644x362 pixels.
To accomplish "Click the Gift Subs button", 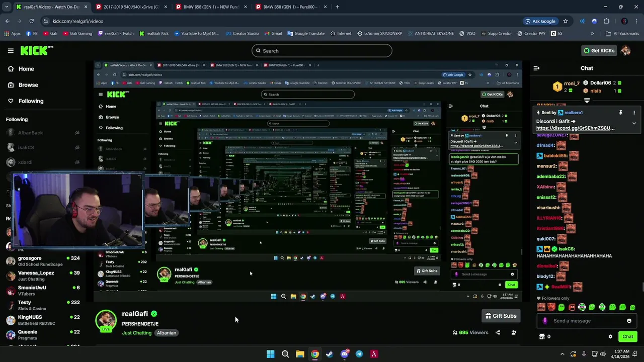I will 501,316.
